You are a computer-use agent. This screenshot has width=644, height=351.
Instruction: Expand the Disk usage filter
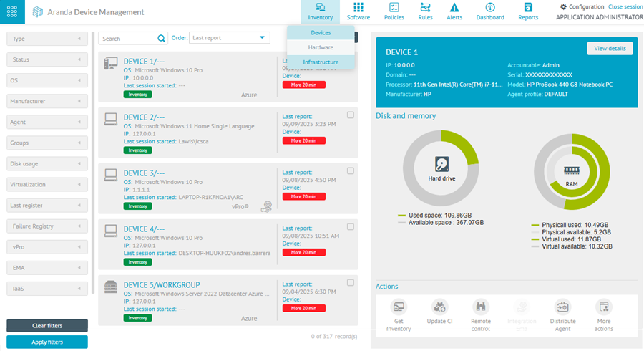[x=47, y=163]
